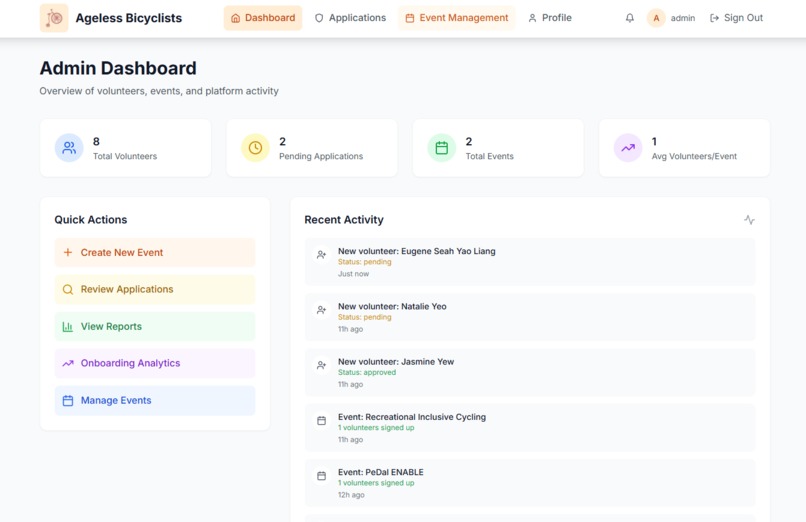Open the Profile tab
The image size is (806, 522).
click(x=550, y=18)
